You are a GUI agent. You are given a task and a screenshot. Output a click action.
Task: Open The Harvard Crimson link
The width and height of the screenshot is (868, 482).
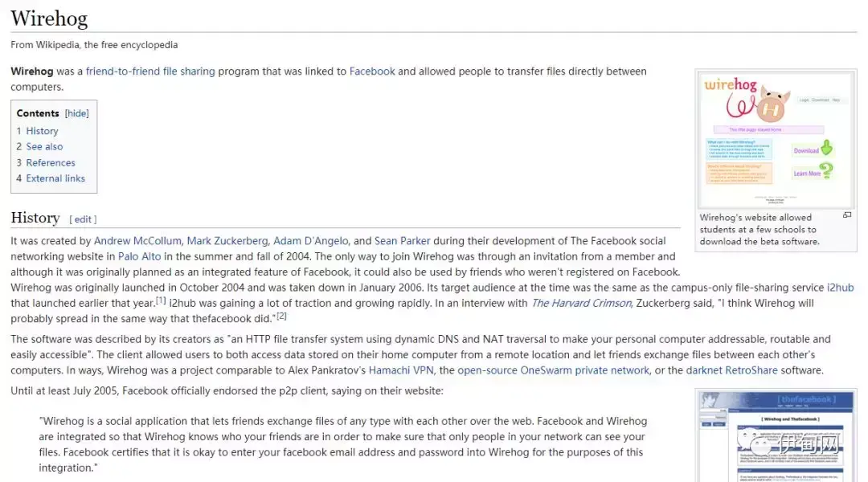click(581, 303)
